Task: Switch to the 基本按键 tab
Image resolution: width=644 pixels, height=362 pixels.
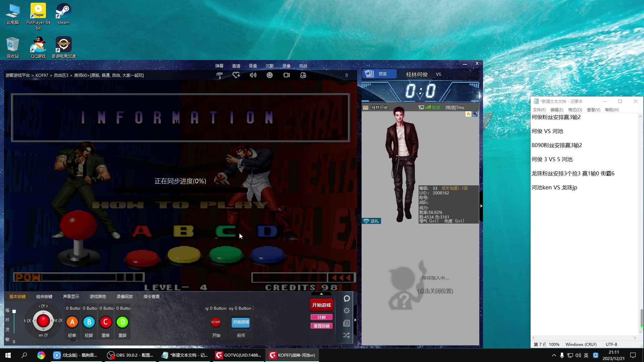Action: coord(17,296)
